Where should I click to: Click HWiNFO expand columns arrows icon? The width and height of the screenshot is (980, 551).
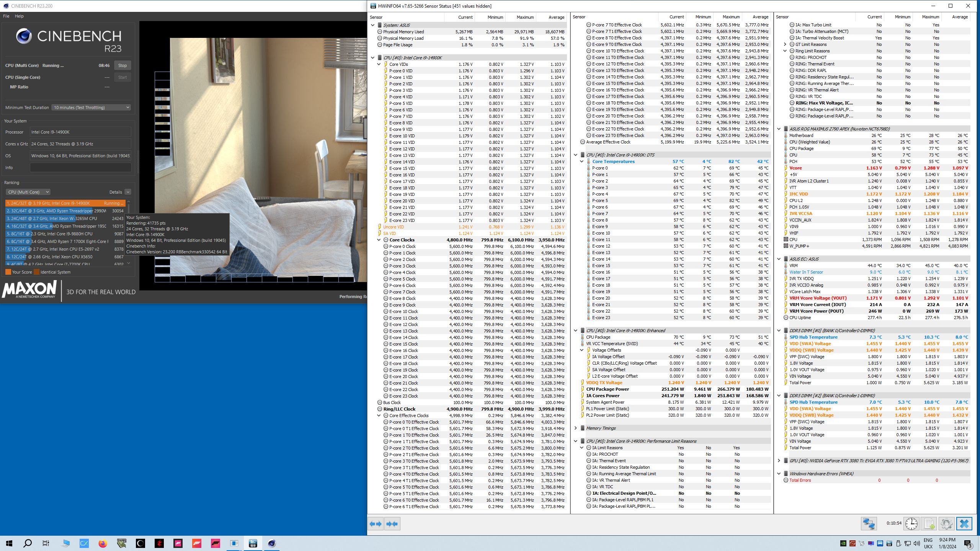(376, 524)
